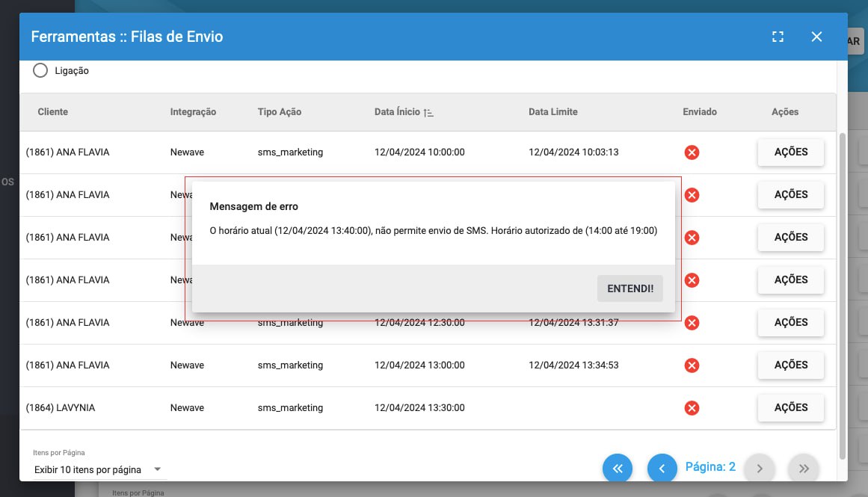This screenshot has height=497, width=868.
Task: Sort by the Data Início sort icon
Action: coord(428,112)
